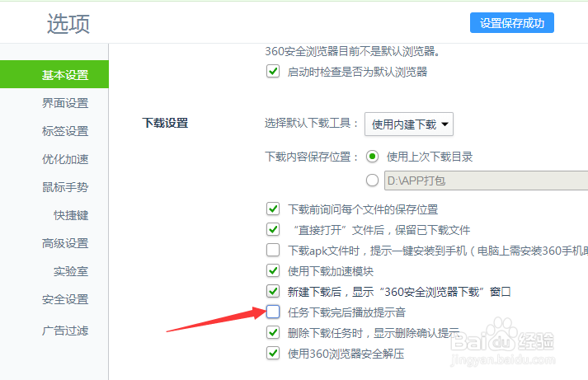Screen dimensions: 588x380
Task: Switch to 标签设置 section
Action: 65,131
